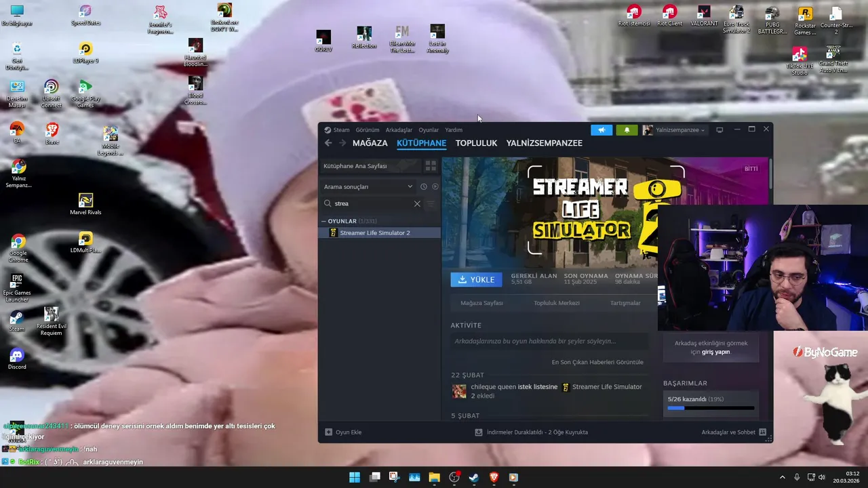The height and width of the screenshot is (488, 868).
Task: Click chileque queen avatar thumbnail
Action: pos(459,391)
